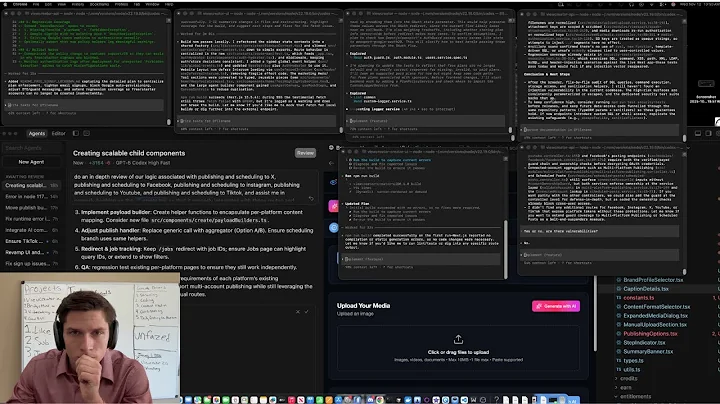
Task: Open PublishingOptions.tsx in file tree
Action: 650,334
